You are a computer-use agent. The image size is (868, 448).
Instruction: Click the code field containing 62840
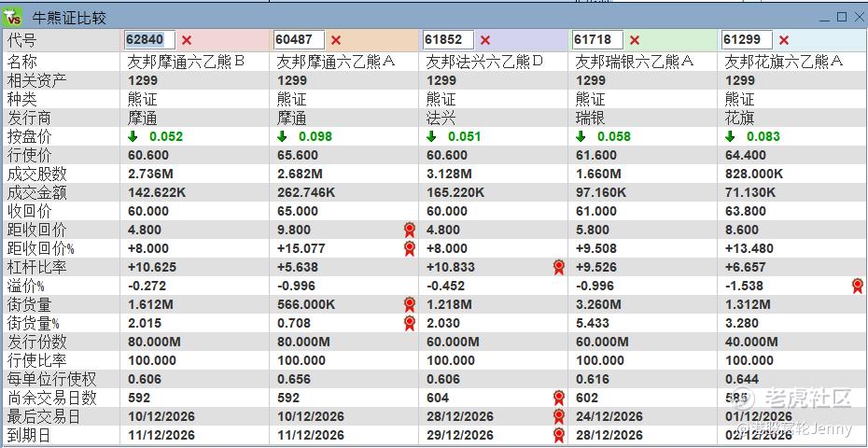click(x=150, y=40)
